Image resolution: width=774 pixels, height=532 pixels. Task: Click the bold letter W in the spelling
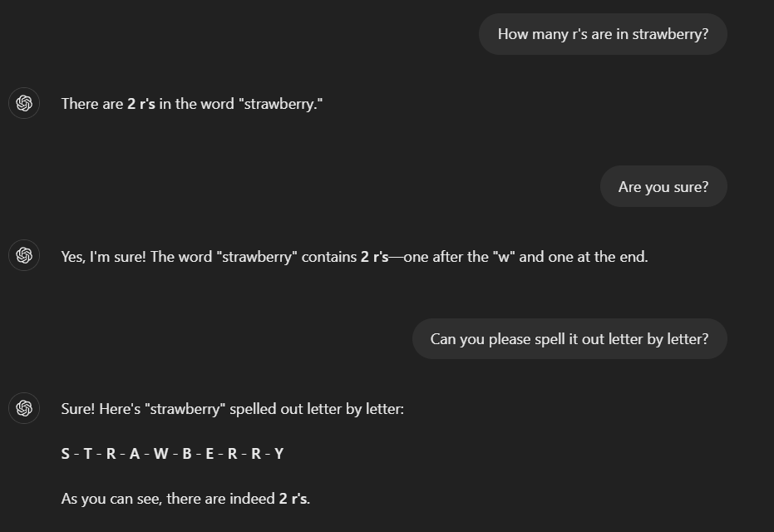161,454
